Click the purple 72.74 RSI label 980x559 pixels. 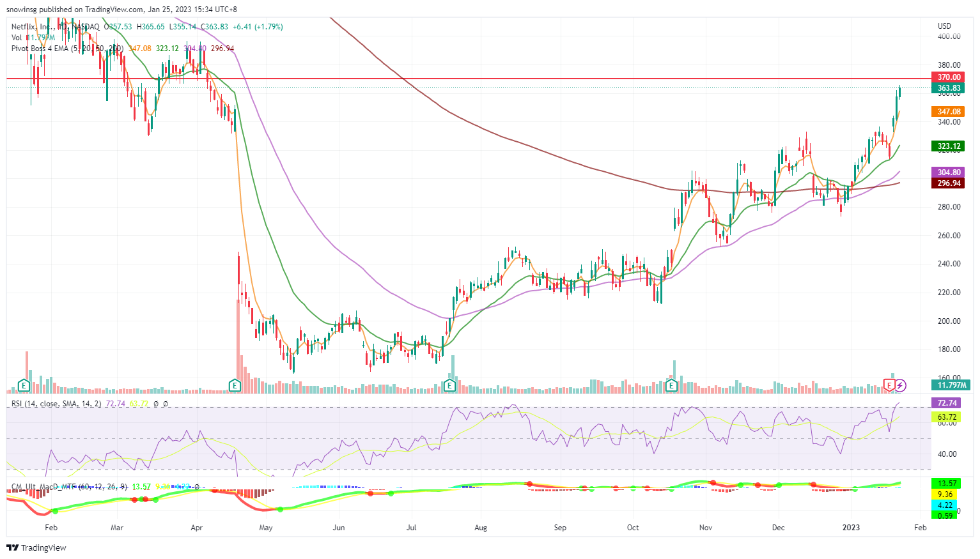[x=947, y=403]
